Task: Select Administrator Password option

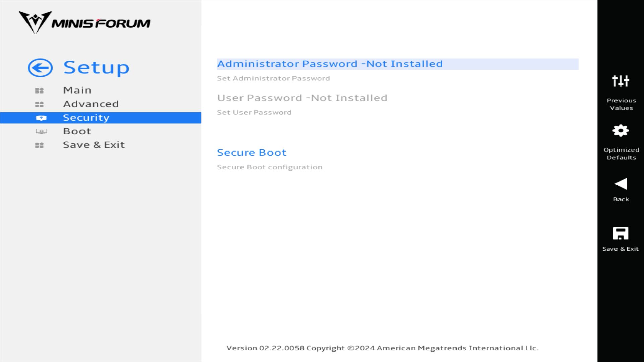Action: tap(330, 64)
